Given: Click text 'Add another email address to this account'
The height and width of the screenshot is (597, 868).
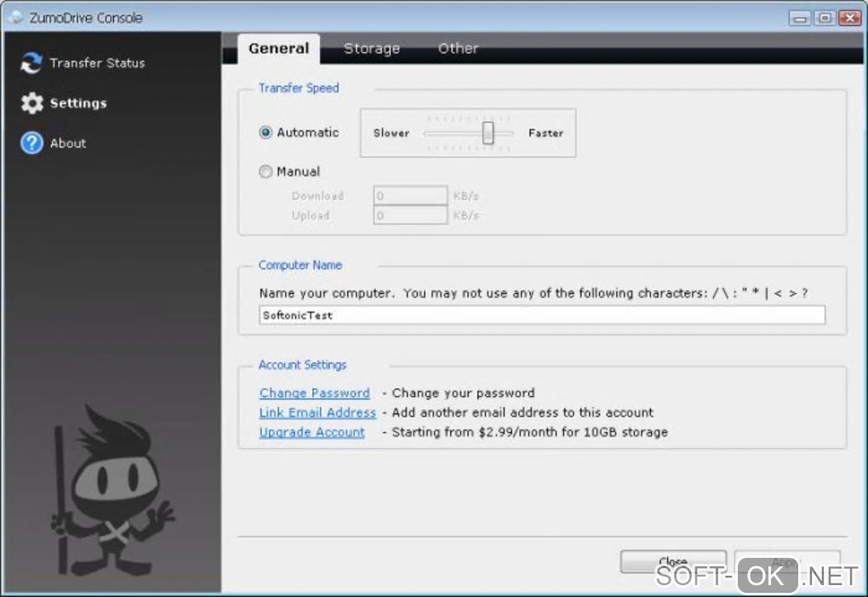Looking at the screenshot, I should (x=523, y=412).
